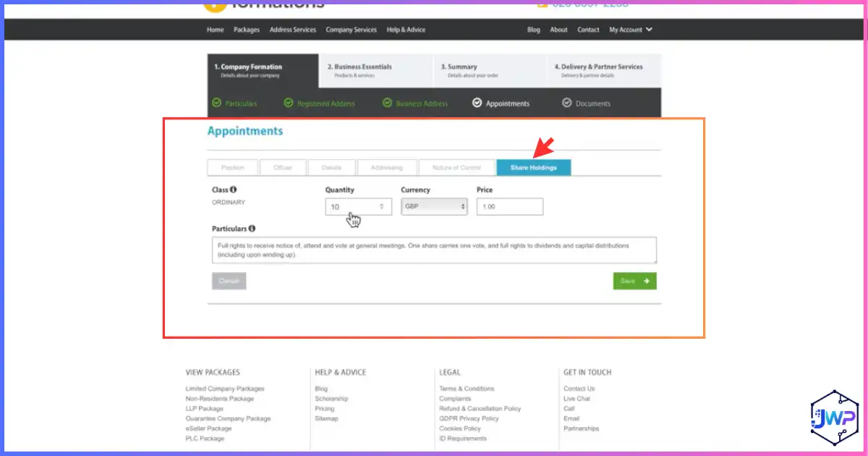
Task: Click the Appointments progress step
Action: [501, 104]
